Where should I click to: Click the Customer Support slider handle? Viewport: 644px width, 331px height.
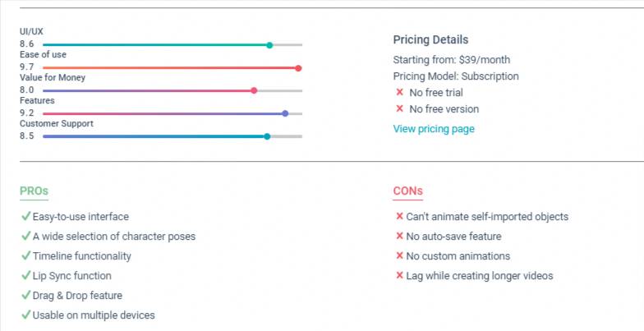click(x=267, y=136)
